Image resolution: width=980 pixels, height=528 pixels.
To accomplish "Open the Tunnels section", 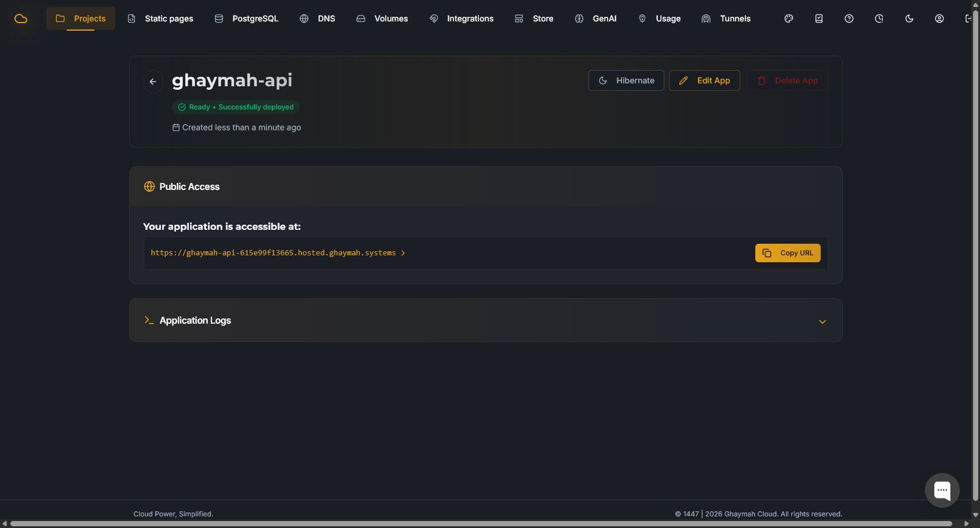I will pos(726,19).
